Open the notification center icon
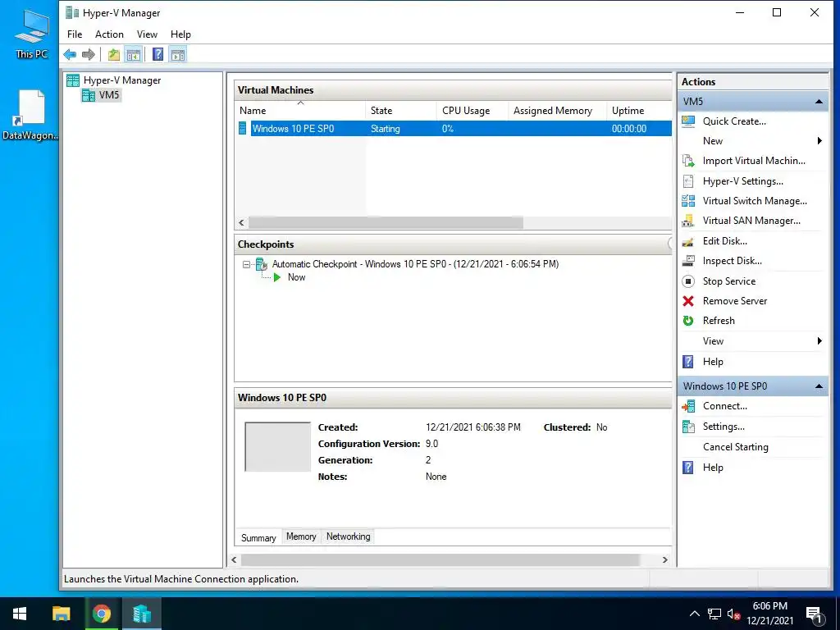 pos(815,614)
